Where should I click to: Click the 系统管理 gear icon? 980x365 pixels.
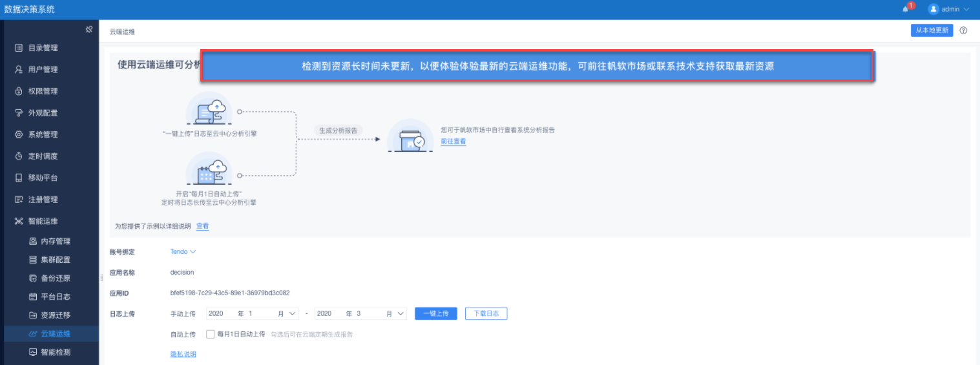click(19, 134)
